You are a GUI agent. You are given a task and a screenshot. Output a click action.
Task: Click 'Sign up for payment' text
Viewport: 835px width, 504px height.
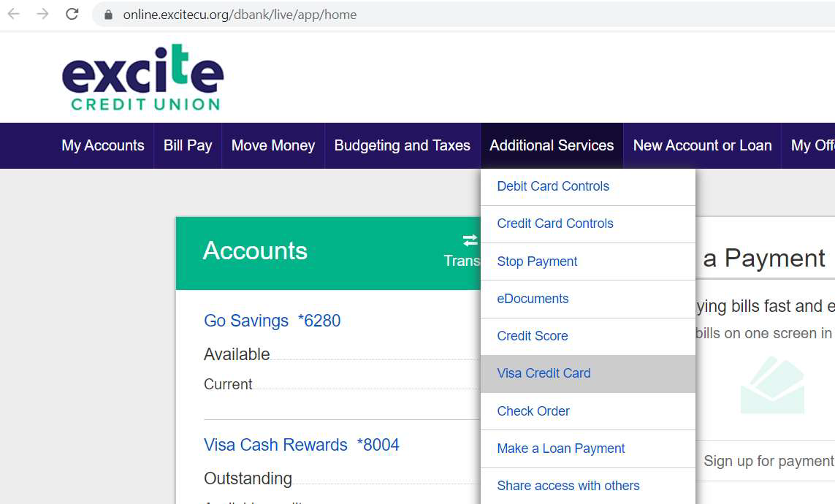pyautogui.click(x=769, y=461)
